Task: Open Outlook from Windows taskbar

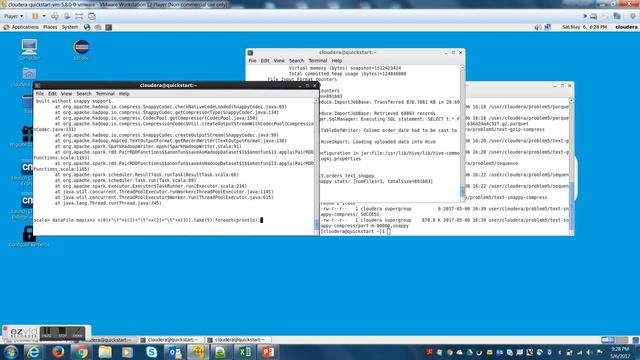Action: [x=175, y=352]
